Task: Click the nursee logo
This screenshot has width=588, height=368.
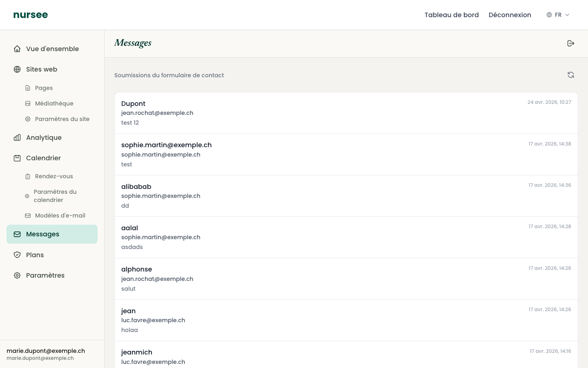Action: [x=31, y=15]
